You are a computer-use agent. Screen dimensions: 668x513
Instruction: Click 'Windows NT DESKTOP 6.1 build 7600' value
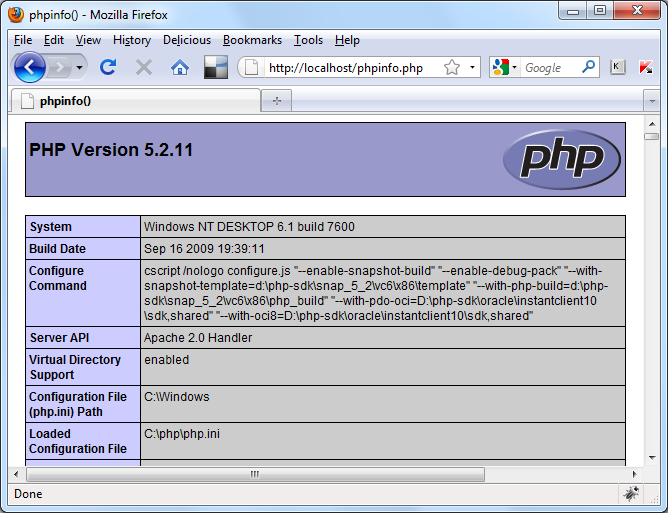coord(249,227)
